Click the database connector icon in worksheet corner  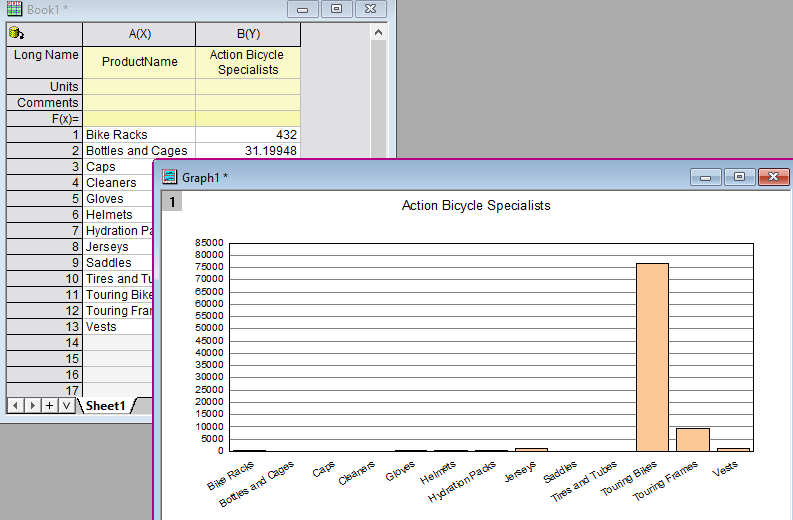[15, 34]
